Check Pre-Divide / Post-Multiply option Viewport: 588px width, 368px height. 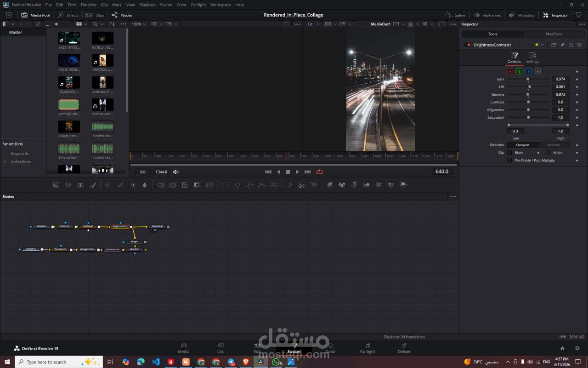pyautogui.click(x=509, y=161)
